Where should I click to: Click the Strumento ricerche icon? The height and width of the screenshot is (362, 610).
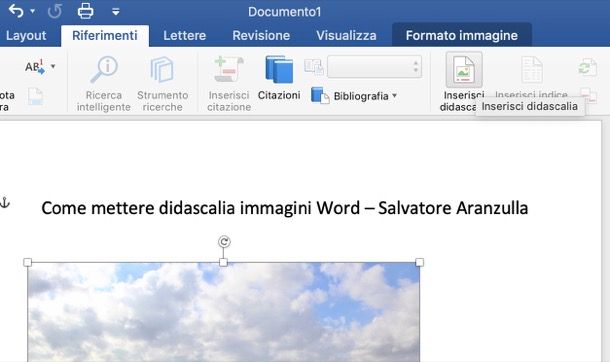coord(162,70)
